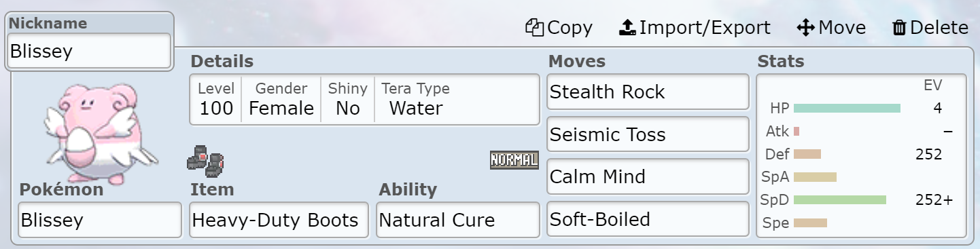Edit the Stealth Rock move slot

click(648, 92)
